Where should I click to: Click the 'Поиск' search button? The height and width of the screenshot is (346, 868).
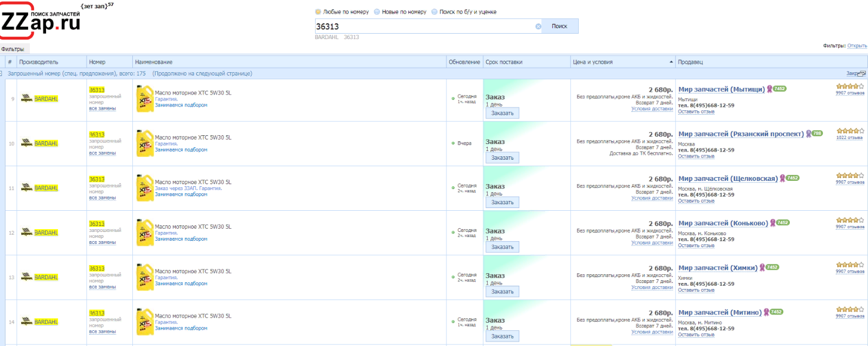coord(559,26)
